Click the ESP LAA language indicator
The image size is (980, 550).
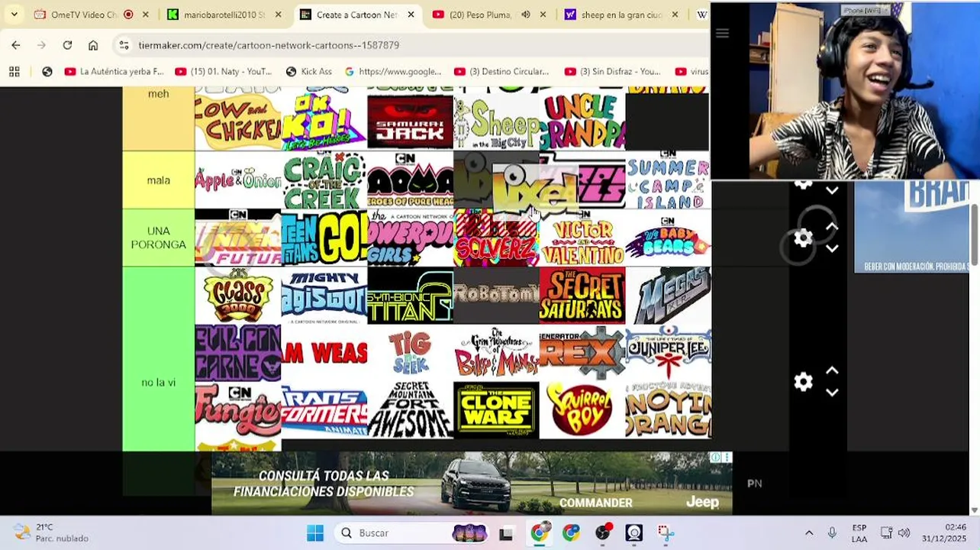pyautogui.click(x=859, y=532)
